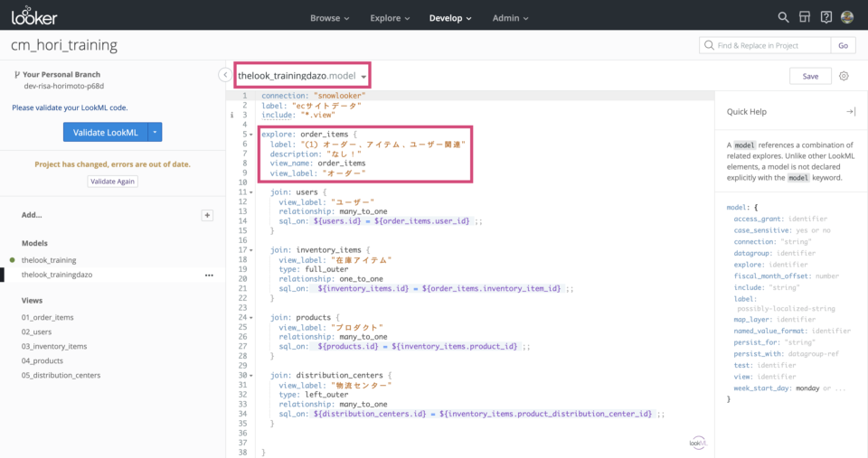This screenshot has width=868, height=458.
Task: Click personal branch icon
Action: click(16, 74)
